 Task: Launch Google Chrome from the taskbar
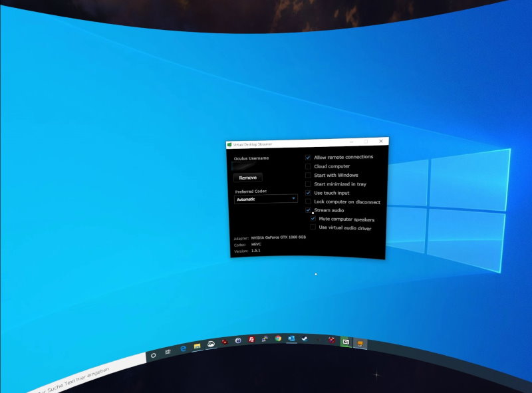point(278,338)
